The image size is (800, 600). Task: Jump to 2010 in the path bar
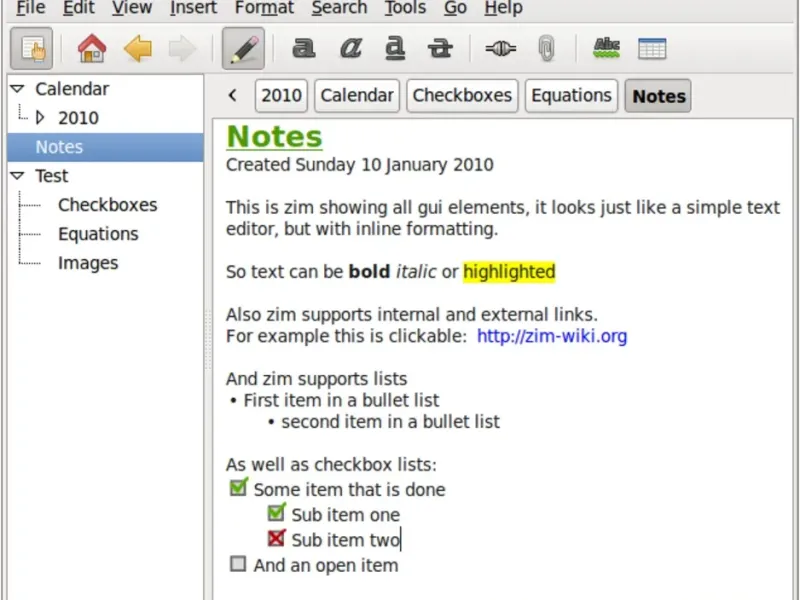click(281, 95)
